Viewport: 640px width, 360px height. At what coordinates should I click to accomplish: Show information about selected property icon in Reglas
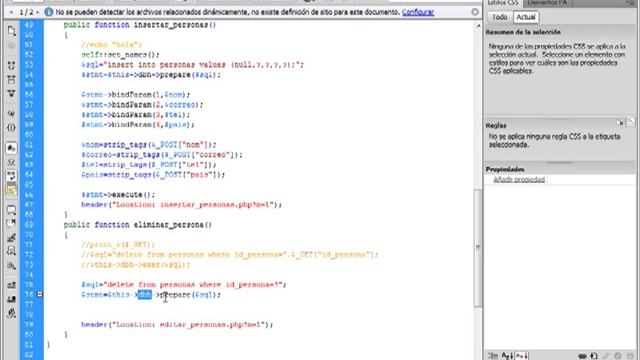coord(620,122)
